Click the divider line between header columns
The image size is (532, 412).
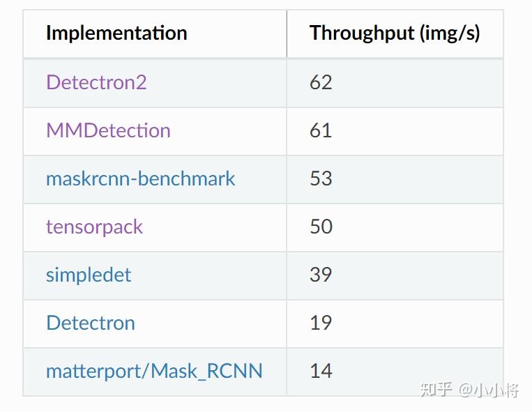[287, 33]
